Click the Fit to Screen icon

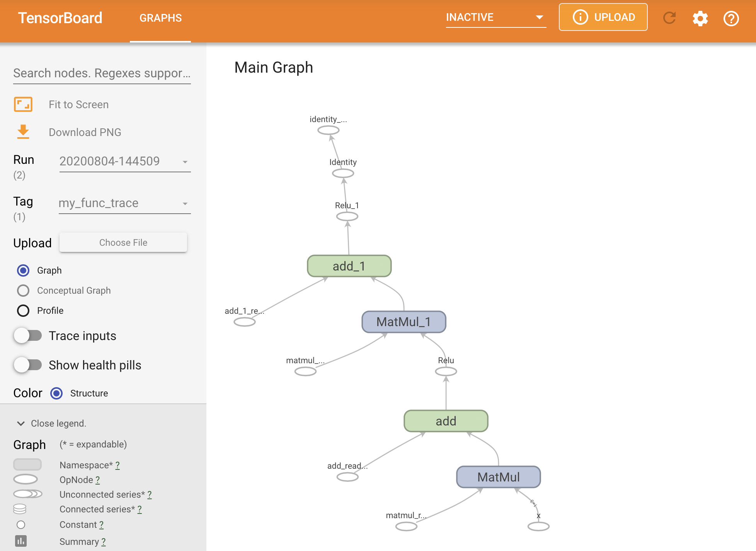click(x=24, y=104)
